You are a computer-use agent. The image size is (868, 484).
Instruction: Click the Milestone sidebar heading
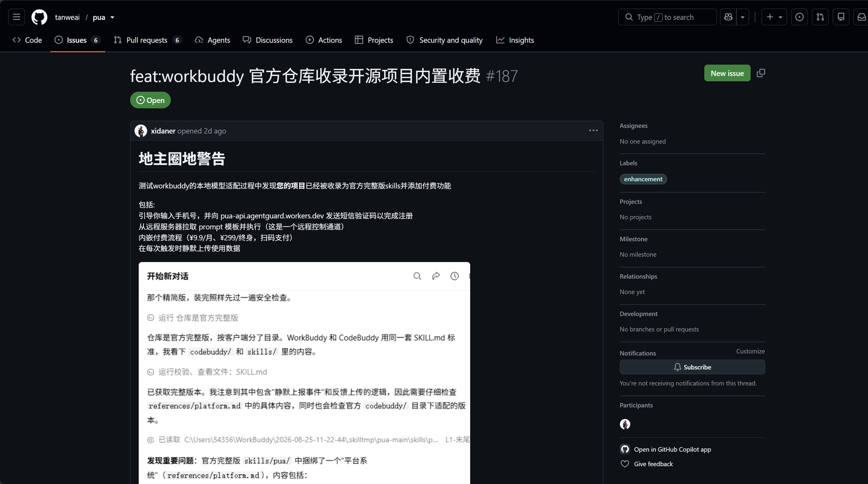(633, 239)
